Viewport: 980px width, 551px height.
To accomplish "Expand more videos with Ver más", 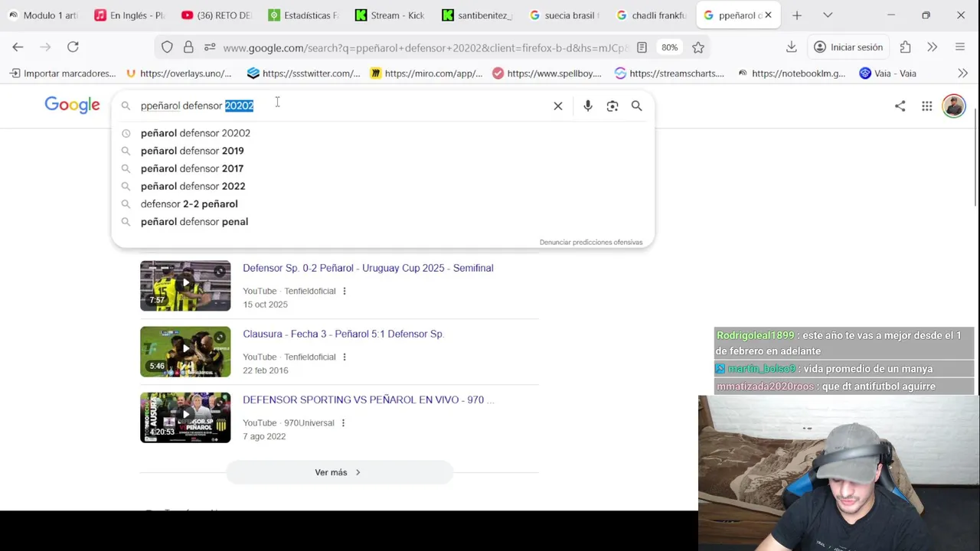I will tap(339, 472).
